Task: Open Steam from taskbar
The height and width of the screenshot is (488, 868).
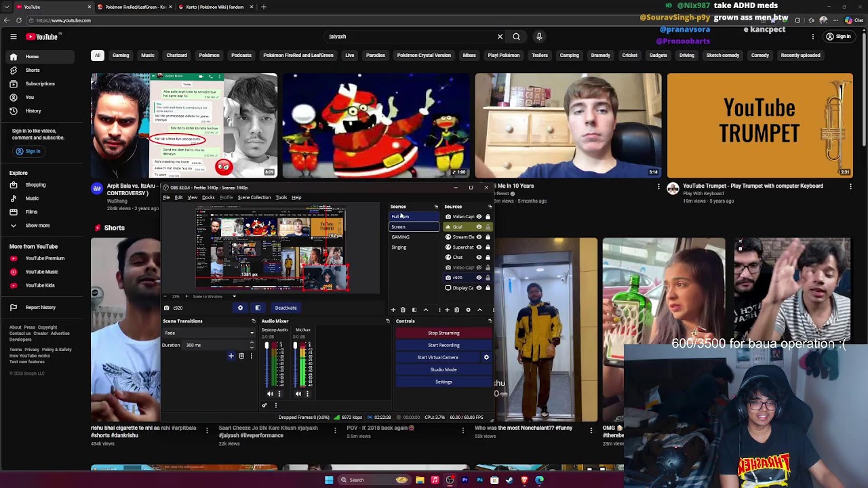Action: click(x=509, y=480)
